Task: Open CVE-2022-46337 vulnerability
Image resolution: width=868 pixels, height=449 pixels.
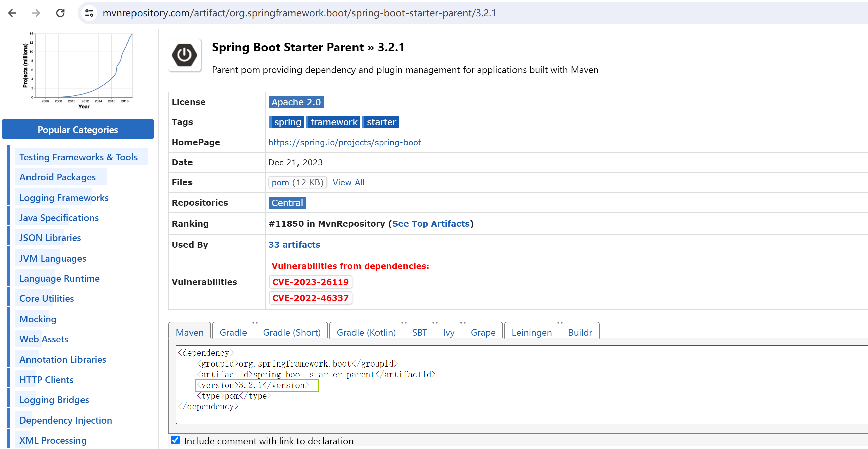Action: (x=310, y=298)
